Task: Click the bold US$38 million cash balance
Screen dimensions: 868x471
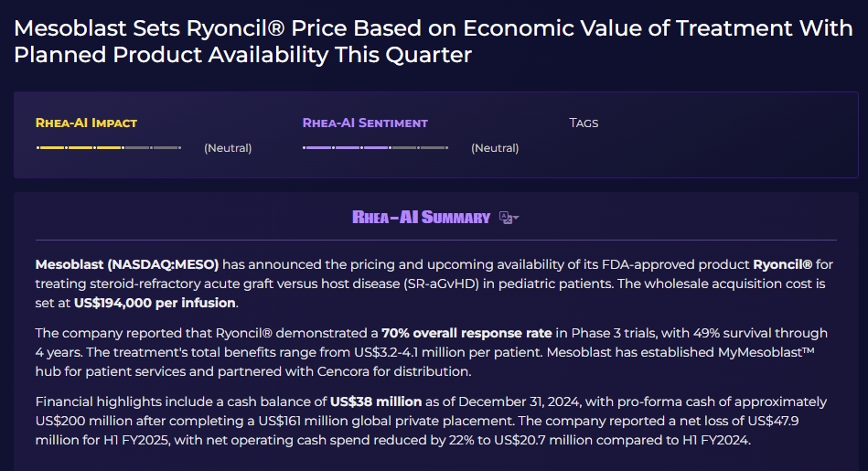Action: point(376,401)
